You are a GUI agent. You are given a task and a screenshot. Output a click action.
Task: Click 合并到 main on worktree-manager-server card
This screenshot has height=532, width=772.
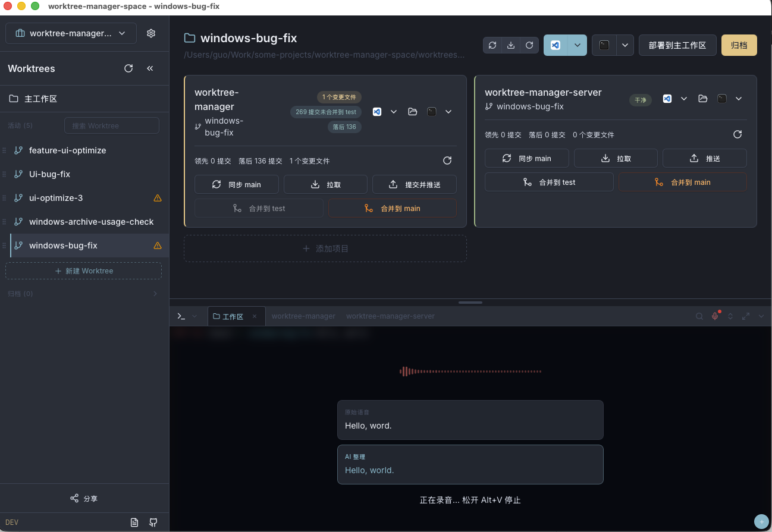point(683,182)
